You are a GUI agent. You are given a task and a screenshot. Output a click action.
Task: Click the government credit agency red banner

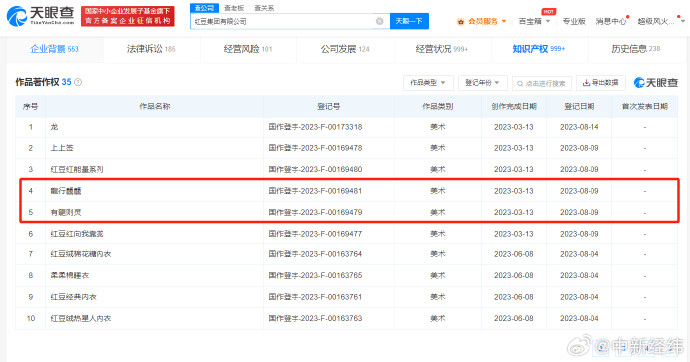click(128, 16)
